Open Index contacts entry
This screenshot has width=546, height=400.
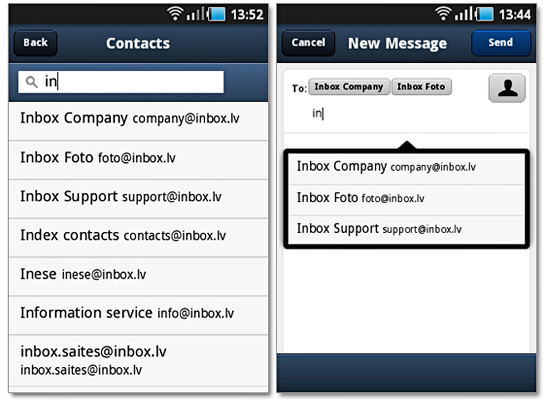[139, 238]
